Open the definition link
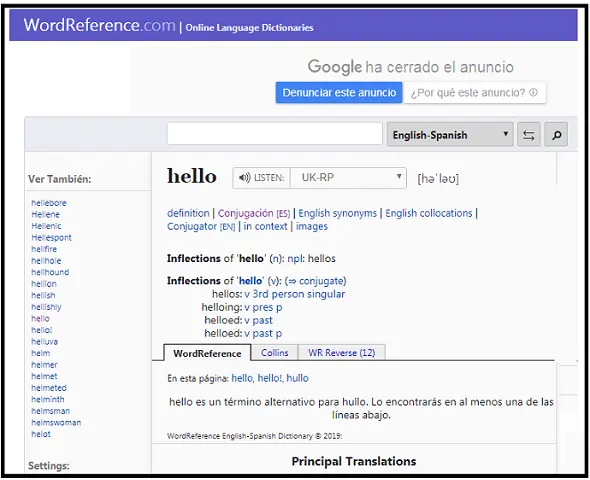 coord(188,213)
